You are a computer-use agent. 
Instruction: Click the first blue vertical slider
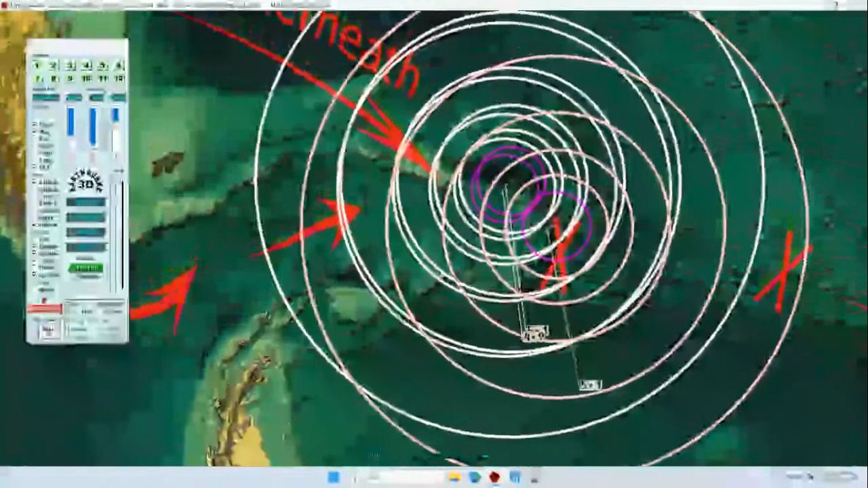coord(71,122)
